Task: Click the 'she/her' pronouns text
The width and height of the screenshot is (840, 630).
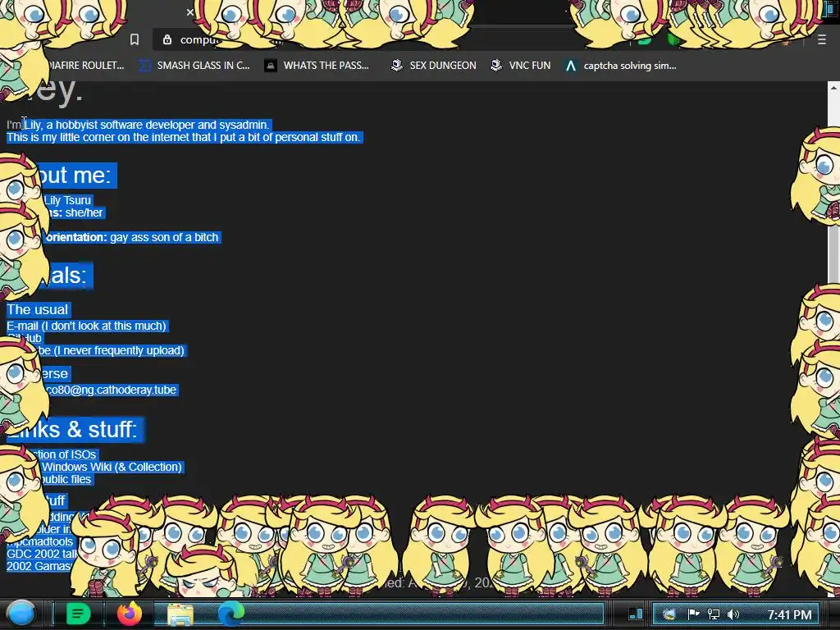Action: pos(84,212)
